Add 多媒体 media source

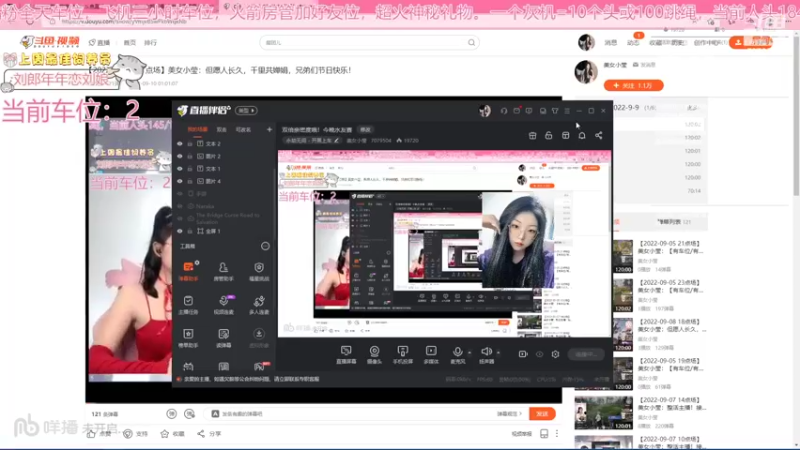tap(431, 355)
